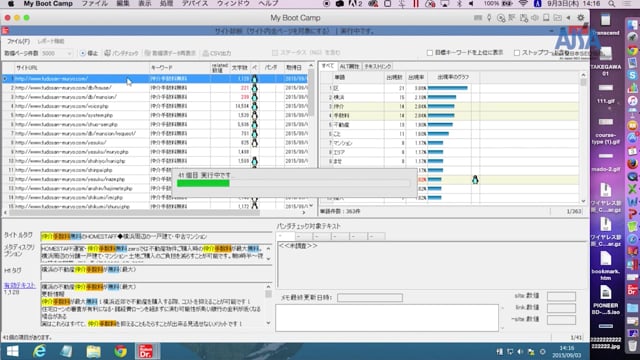640x360 pixels.
Task: Click the 停止 stop button in the toolbar
Action: [x=89, y=53]
